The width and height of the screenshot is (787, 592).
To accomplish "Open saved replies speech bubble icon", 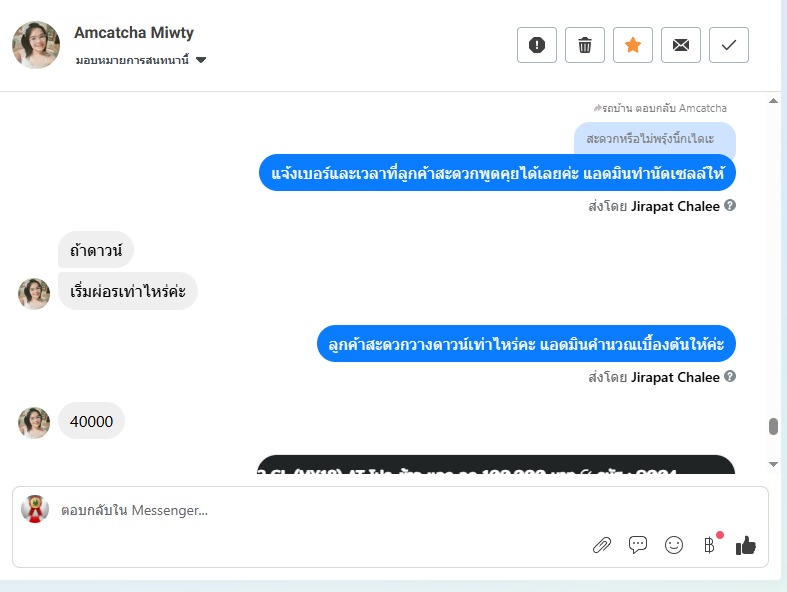I will tap(637, 545).
